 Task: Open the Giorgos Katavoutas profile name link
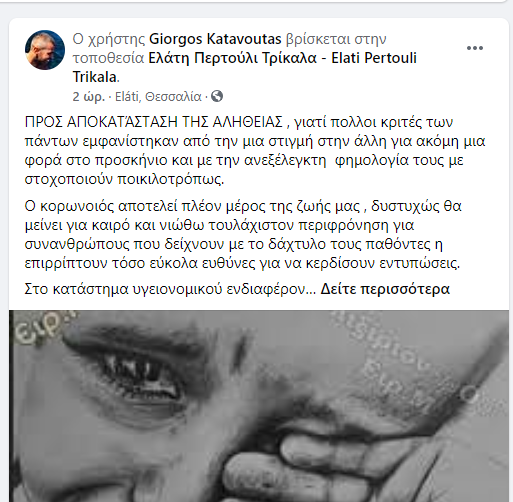click(x=215, y=39)
